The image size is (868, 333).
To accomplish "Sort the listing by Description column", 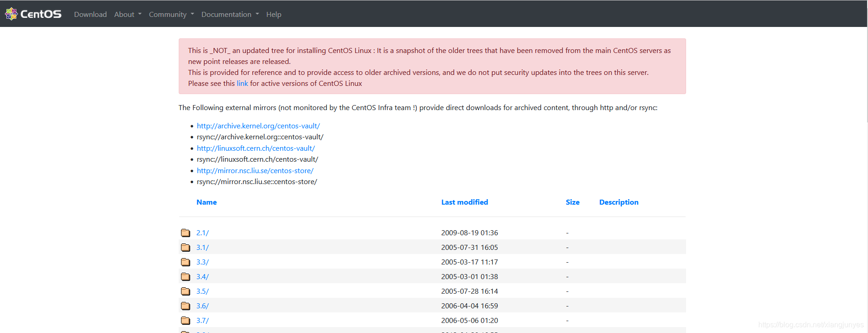I will click(x=619, y=202).
